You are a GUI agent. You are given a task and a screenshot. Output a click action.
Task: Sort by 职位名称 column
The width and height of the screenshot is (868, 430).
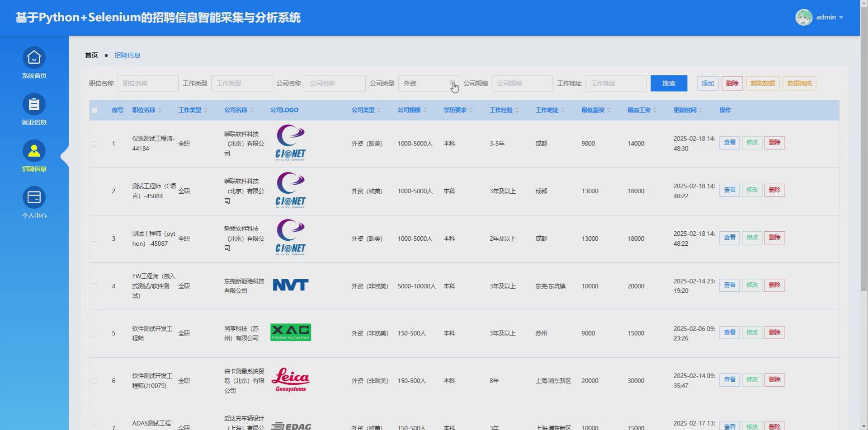[160, 110]
